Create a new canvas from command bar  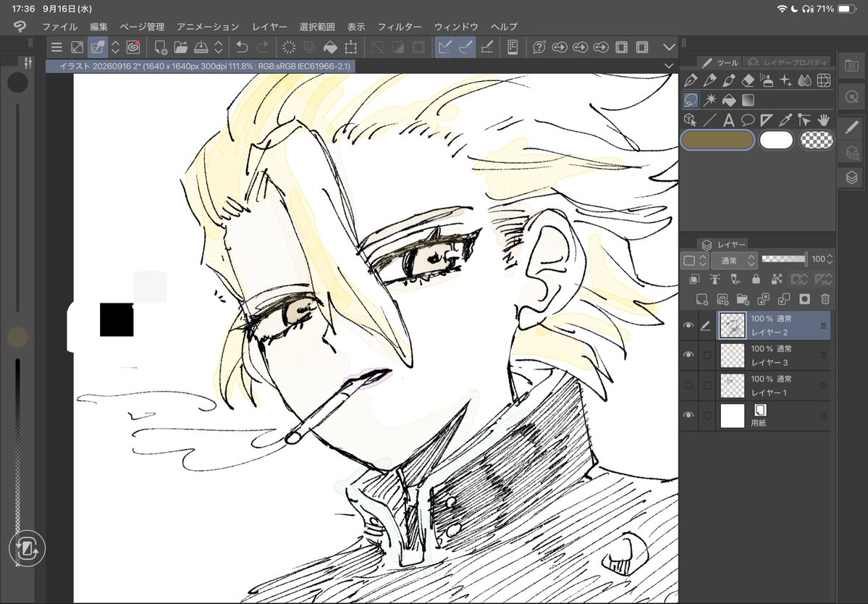point(161,47)
